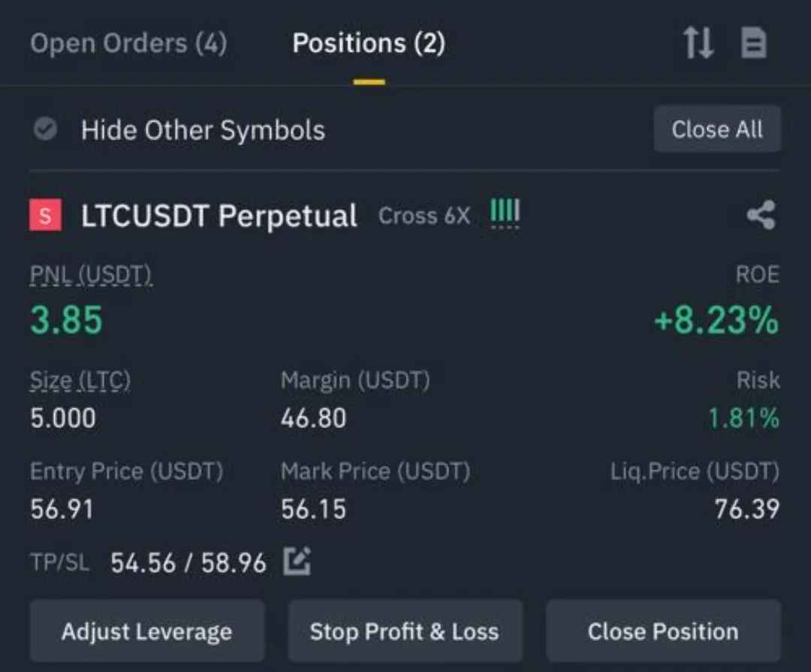Tap the green ADL bars indicator
811x672 pixels.
coord(505,213)
